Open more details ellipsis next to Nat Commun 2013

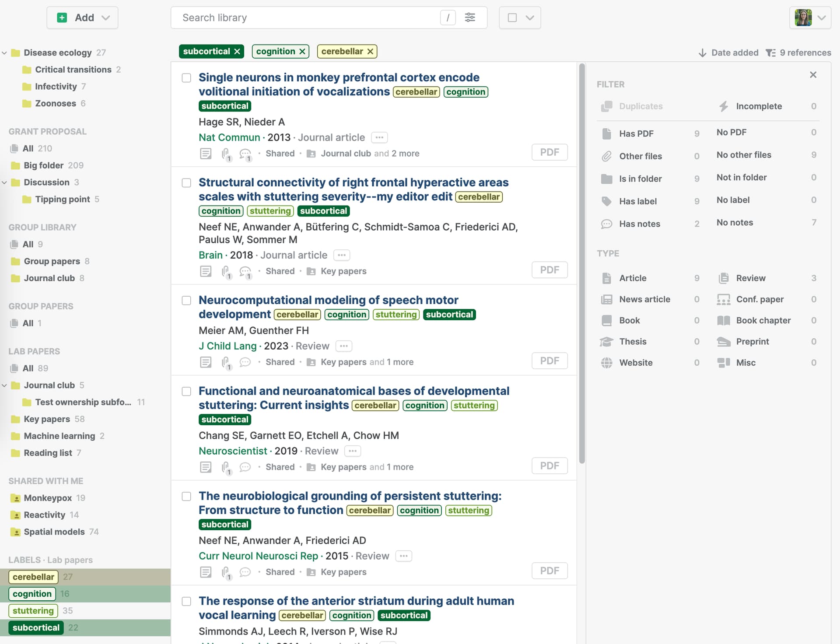379,137
